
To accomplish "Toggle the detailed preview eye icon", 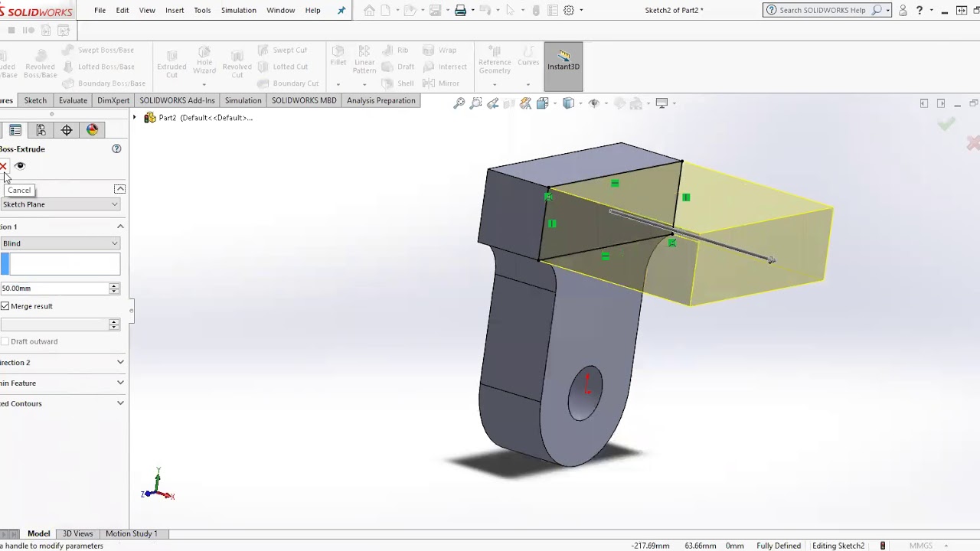I will (20, 166).
